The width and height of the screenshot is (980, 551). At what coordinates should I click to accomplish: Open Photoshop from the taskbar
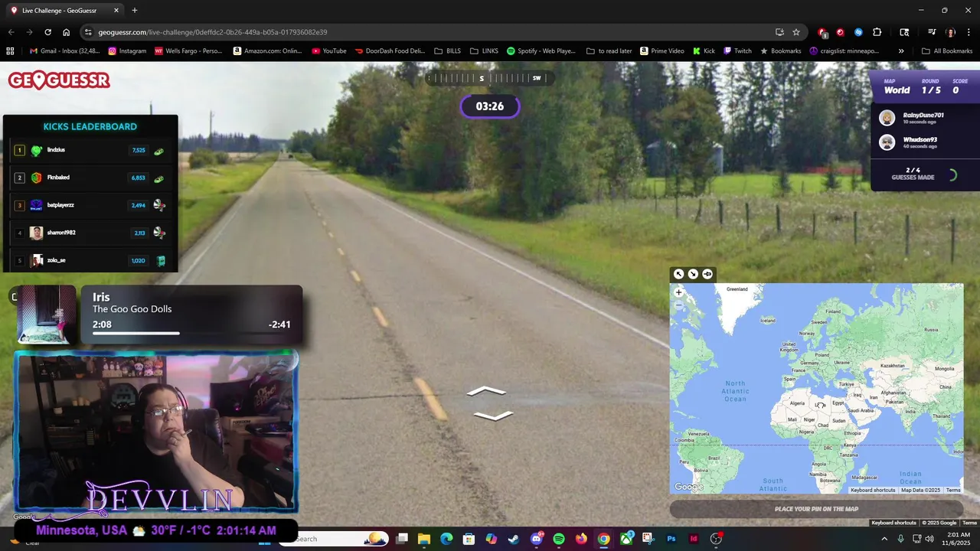click(671, 539)
